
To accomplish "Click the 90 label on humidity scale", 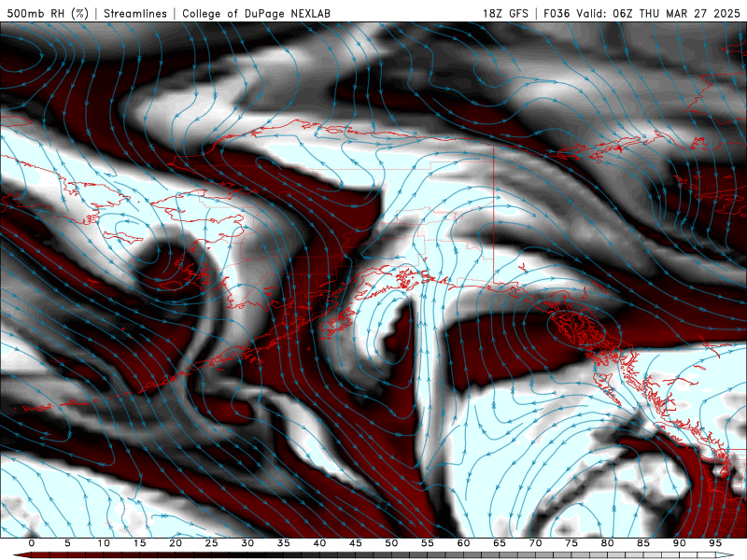I will click(680, 543).
